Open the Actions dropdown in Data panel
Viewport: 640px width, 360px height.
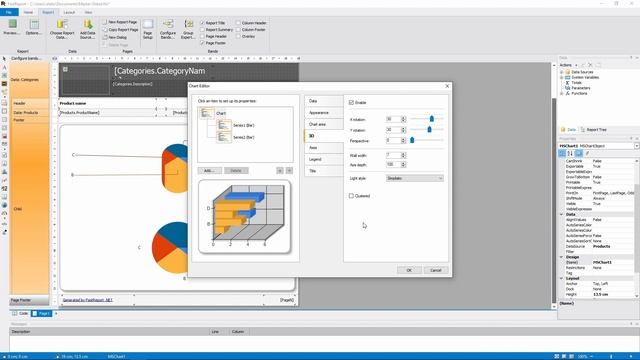568,65
